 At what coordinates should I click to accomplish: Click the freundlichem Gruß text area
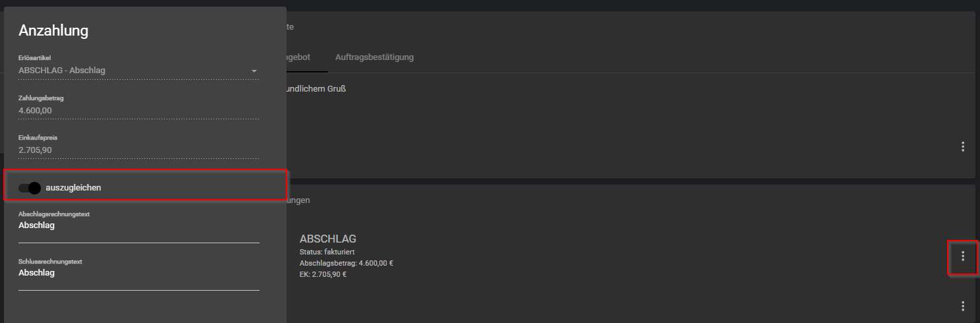(x=316, y=89)
